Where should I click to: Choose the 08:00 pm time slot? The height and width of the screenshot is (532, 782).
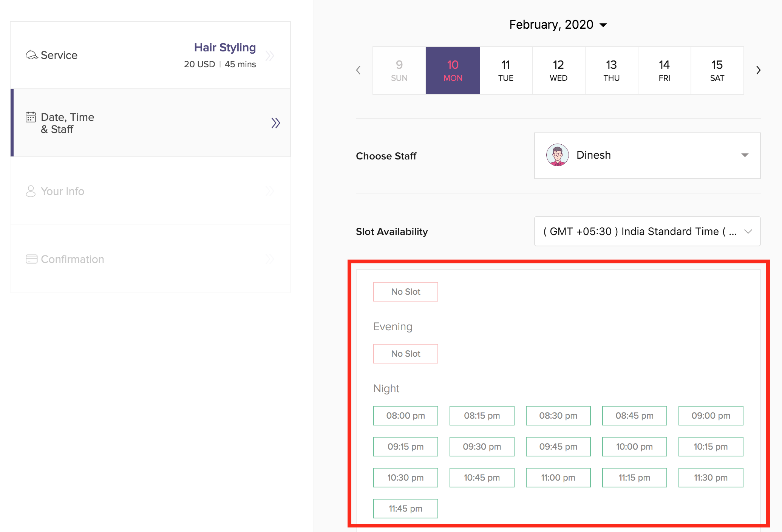[405, 416]
